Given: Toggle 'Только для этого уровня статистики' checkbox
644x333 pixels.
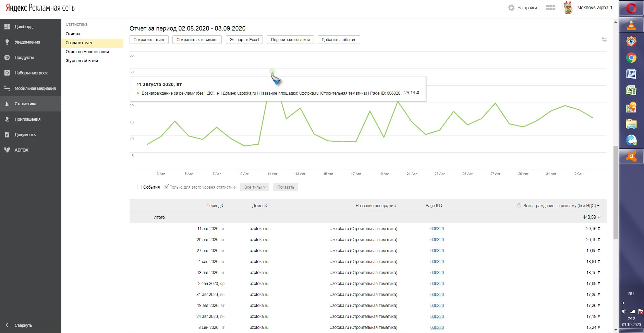Looking at the screenshot, I should point(167,187).
